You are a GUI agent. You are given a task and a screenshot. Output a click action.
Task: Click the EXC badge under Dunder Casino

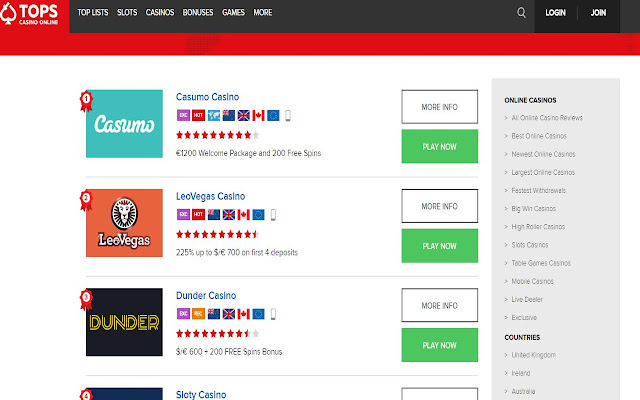(183, 314)
